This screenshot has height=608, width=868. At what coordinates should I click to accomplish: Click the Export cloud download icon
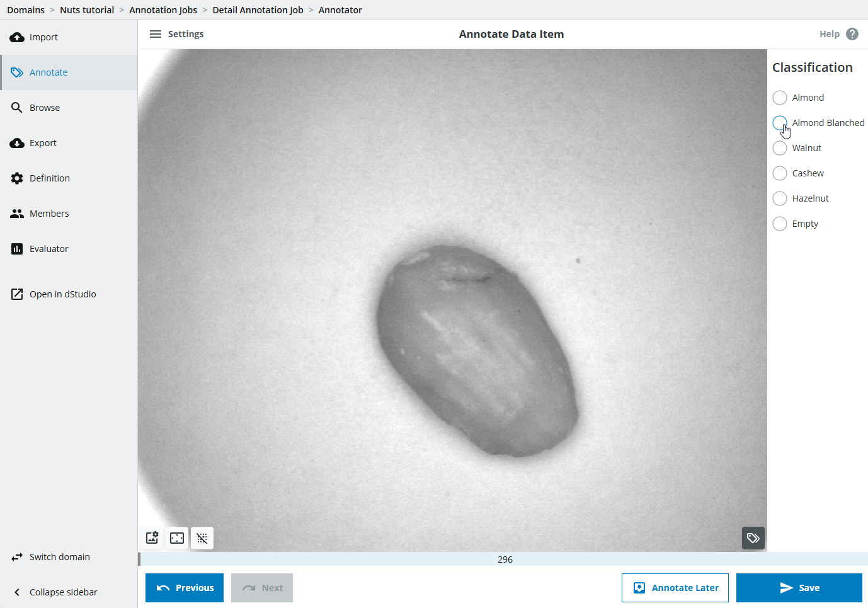(x=17, y=143)
